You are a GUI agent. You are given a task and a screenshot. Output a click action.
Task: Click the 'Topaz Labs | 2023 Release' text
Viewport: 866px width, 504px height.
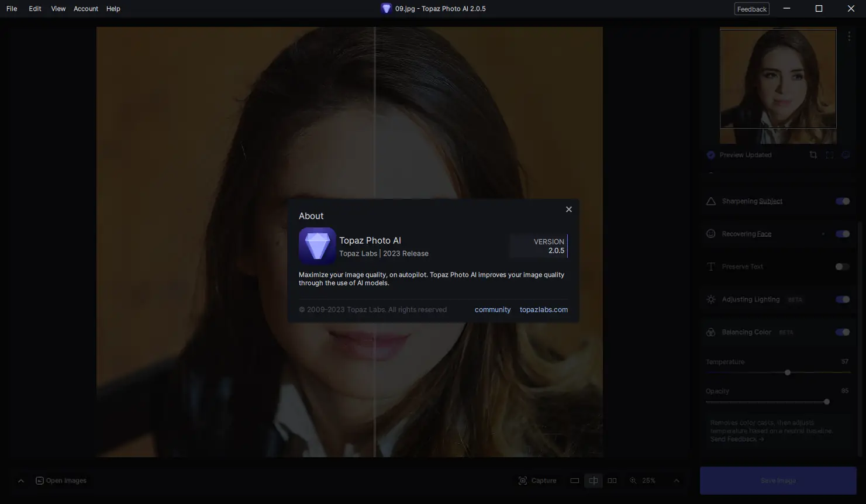pyautogui.click(x=384, y=254)
